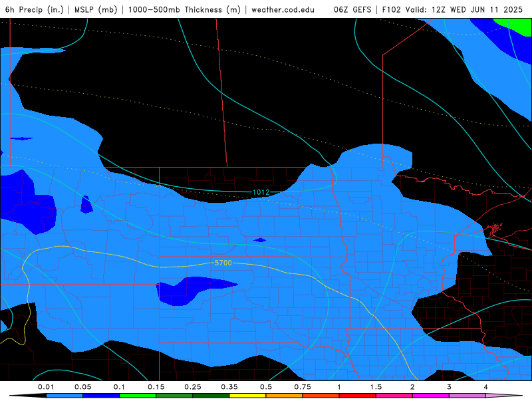This screenshot has height=399, width=532.
Task: Click the 0.25 legend value
Action: point(193,387)
